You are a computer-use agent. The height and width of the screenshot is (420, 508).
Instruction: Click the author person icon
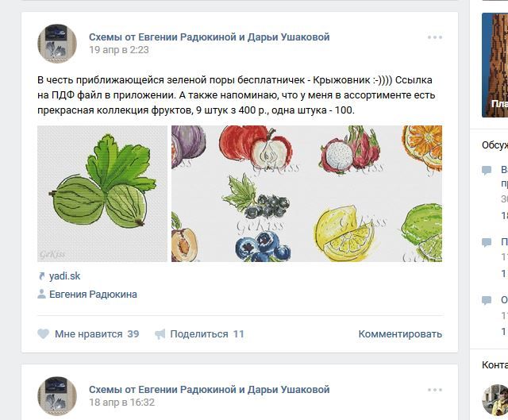(x=42, y=295)
